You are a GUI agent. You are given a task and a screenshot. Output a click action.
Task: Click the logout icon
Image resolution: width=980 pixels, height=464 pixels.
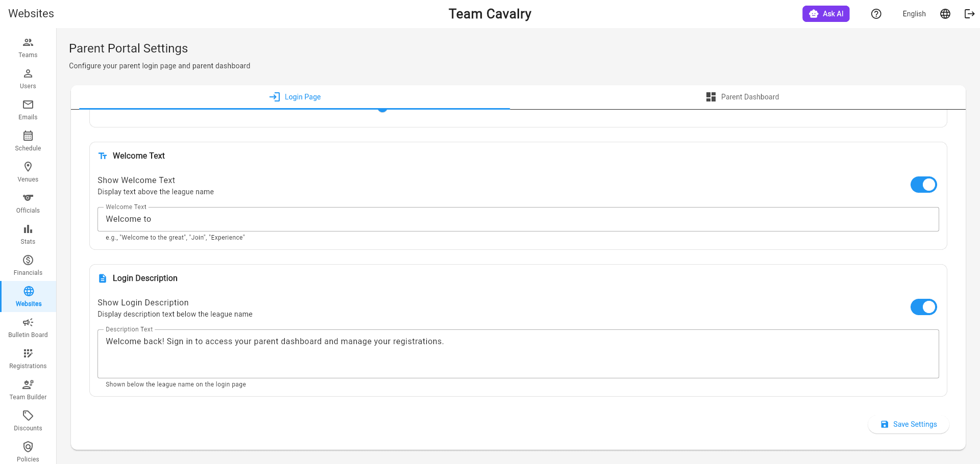click(969, 14)
